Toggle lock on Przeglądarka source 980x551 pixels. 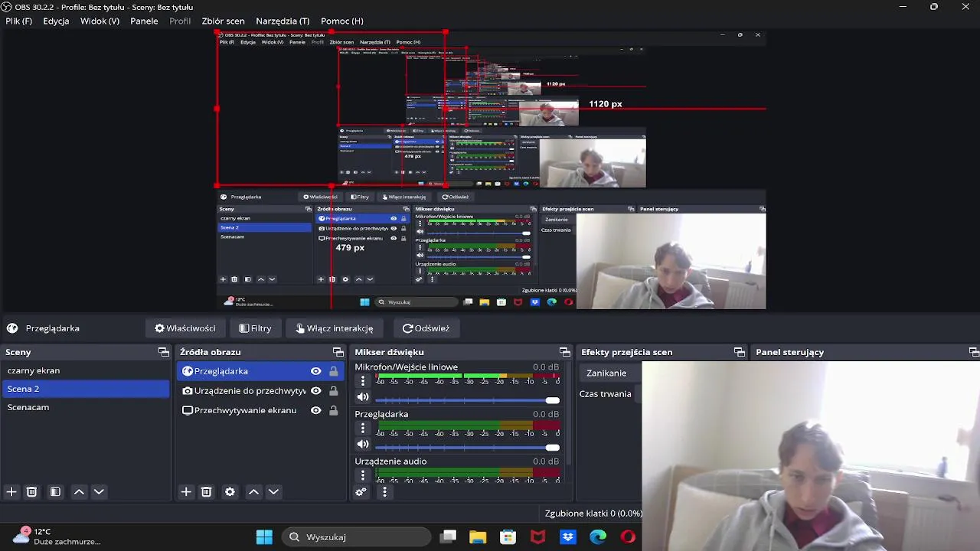point(333,371)
